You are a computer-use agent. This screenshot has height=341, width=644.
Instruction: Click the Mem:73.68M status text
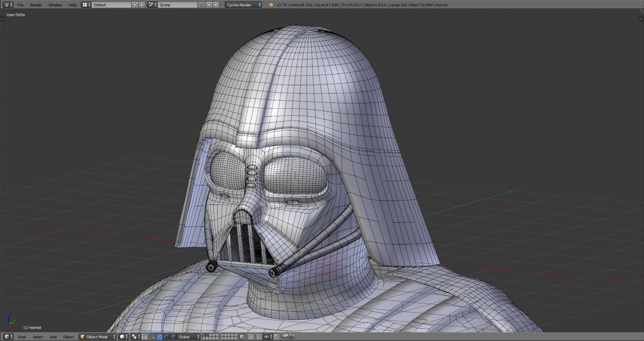pyautogui.click(x=422, y=5)
